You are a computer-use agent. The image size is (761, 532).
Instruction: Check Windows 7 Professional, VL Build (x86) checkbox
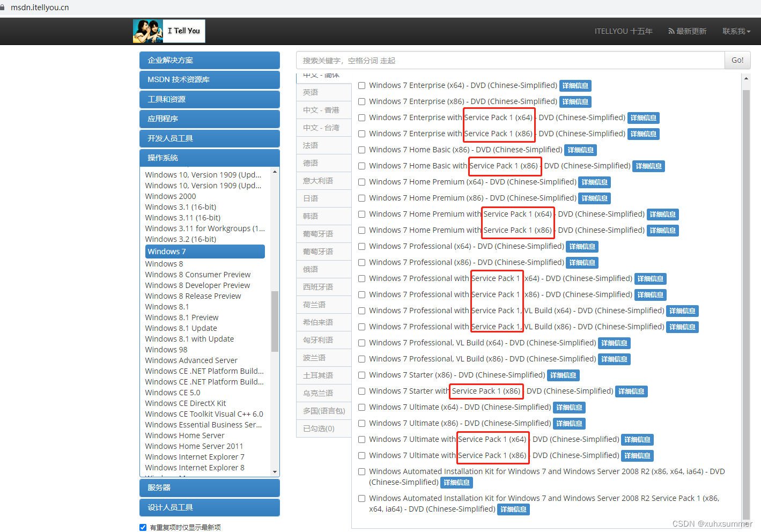pyautogui.click(x=362, y=359)
